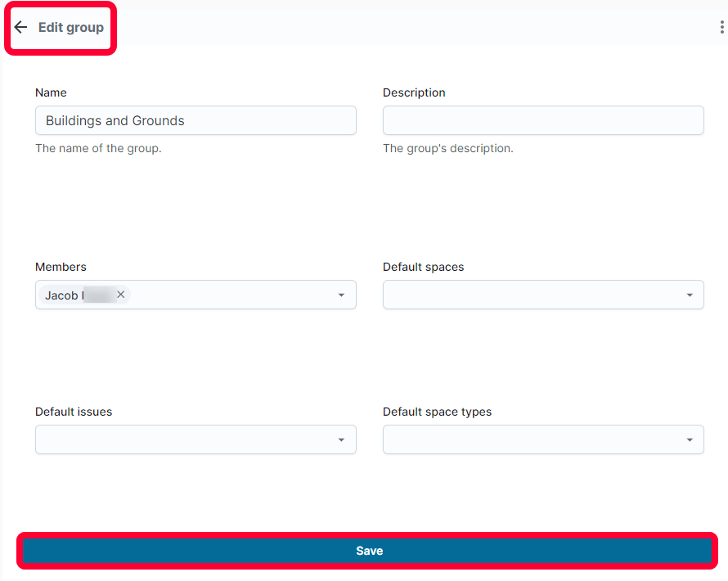Remove Jacob from Members with the X

(121, 295)
